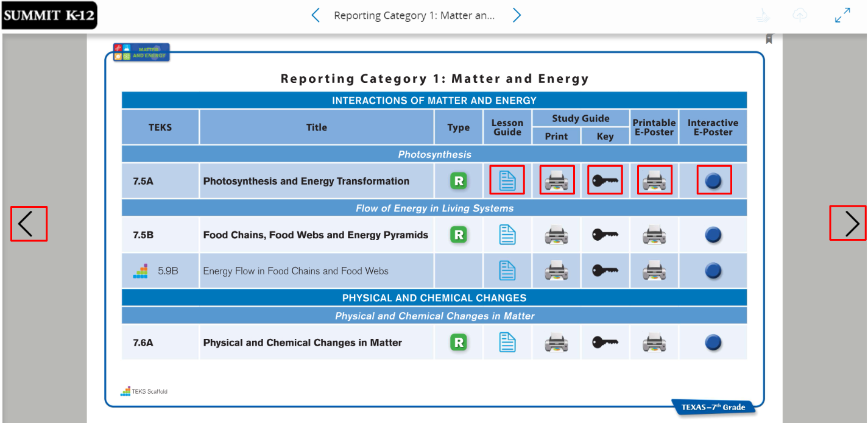Launch Interactive E-Poster for 5.9B Energy Flow

(x=713, y=271)
